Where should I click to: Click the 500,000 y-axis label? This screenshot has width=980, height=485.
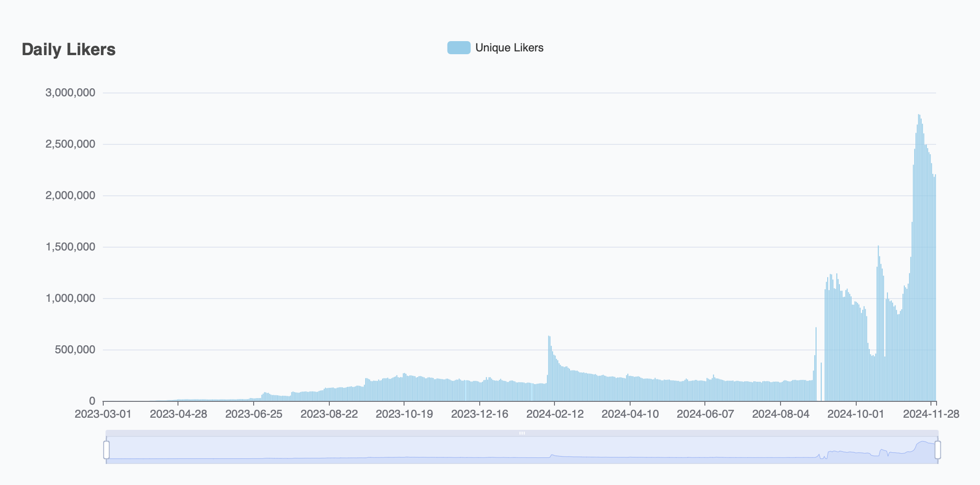[75, 349]
